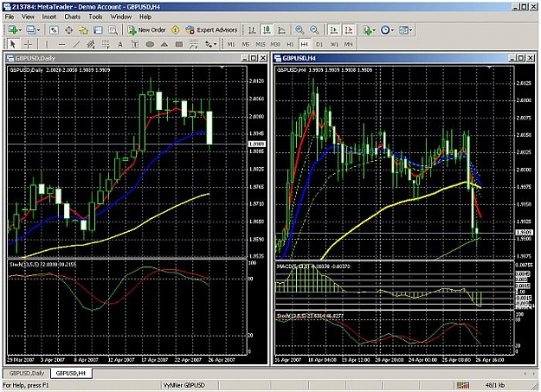Open the Insert menu
Viewport: 541px width, 392px height.
[x=49, y=16]
